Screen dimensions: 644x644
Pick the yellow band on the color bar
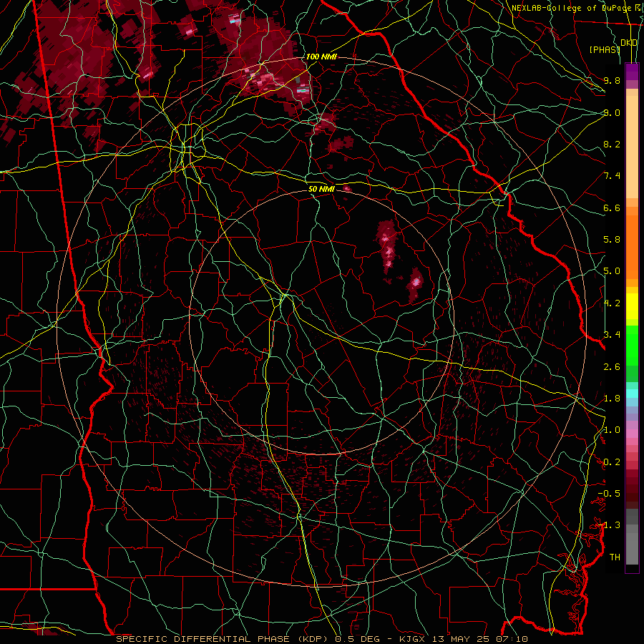click(x=632, y=306)
